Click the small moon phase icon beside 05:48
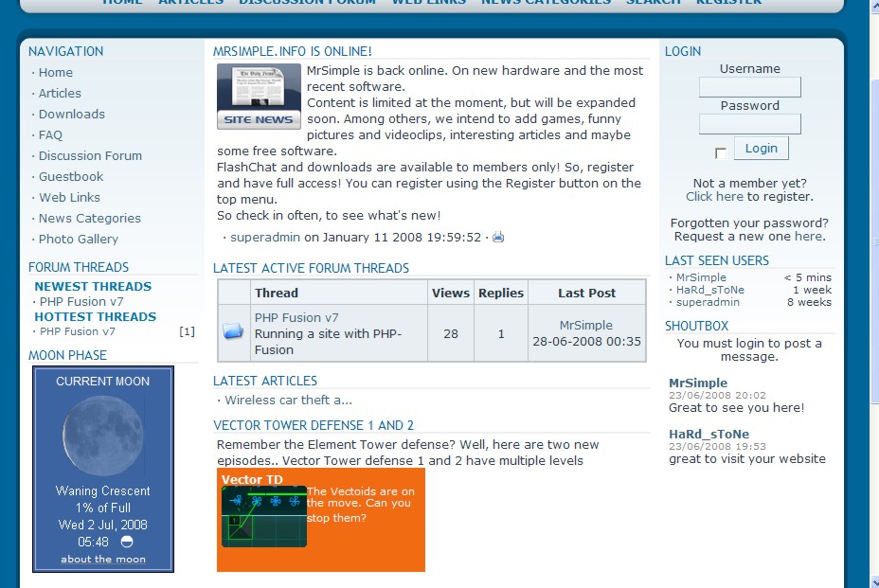Image resolution: width=879 pixels, height=588 pixels. (x=127, y=543)
